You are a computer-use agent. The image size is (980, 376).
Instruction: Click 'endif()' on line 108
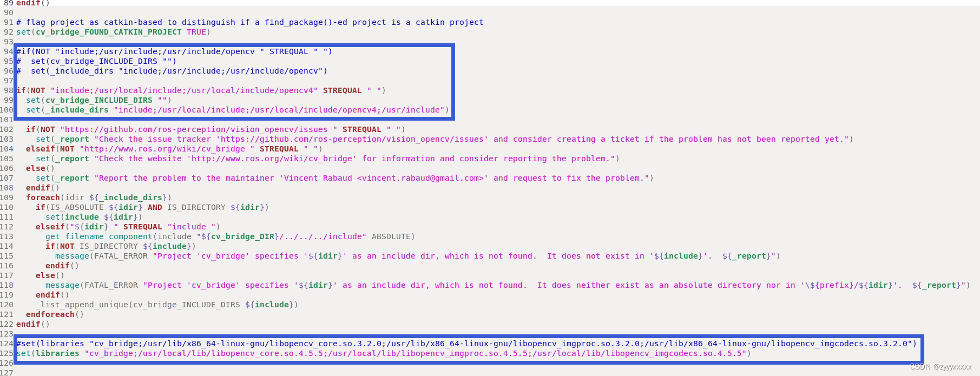point(43,188)
